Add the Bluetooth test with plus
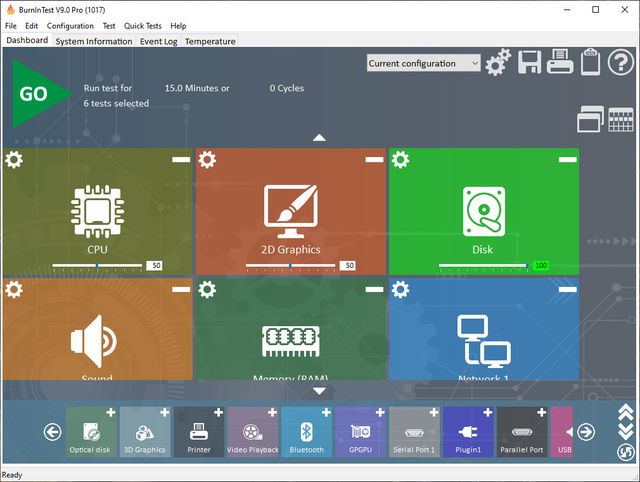The image size is (640, 482). pos(325,413)
